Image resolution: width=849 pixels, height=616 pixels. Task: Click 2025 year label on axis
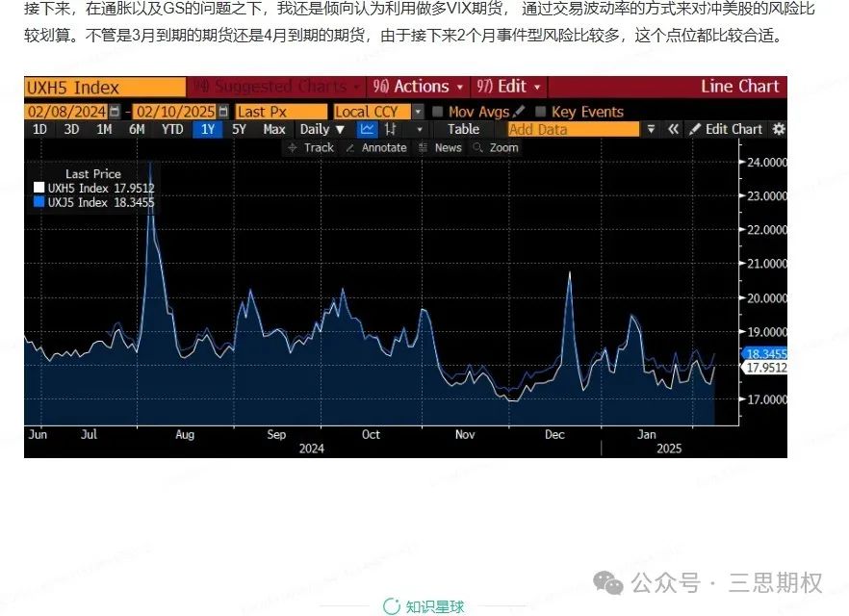click(669, 449)
